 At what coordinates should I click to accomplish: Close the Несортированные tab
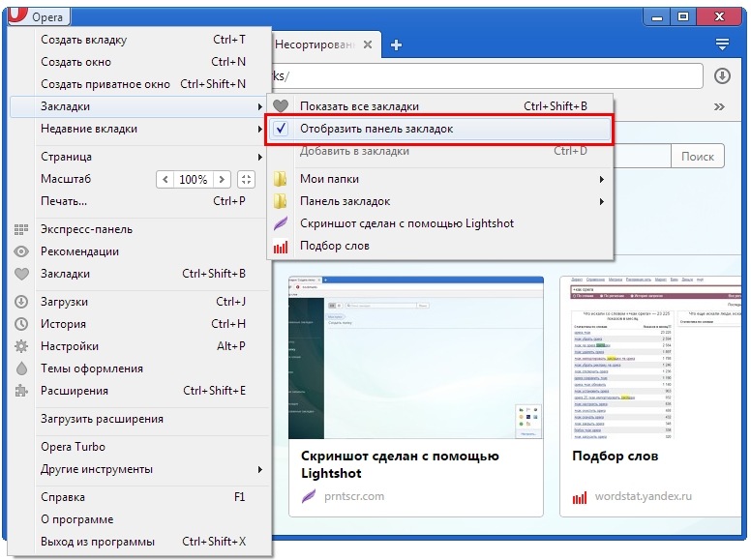pos(368,44)
